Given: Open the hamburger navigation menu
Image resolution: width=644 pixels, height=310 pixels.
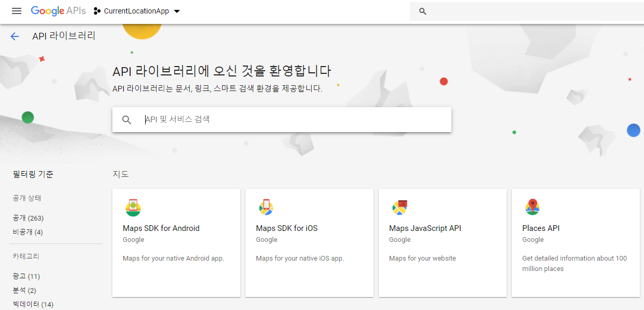Looking at the screenshot, I should pyautogui.click(x=17, y=11).
